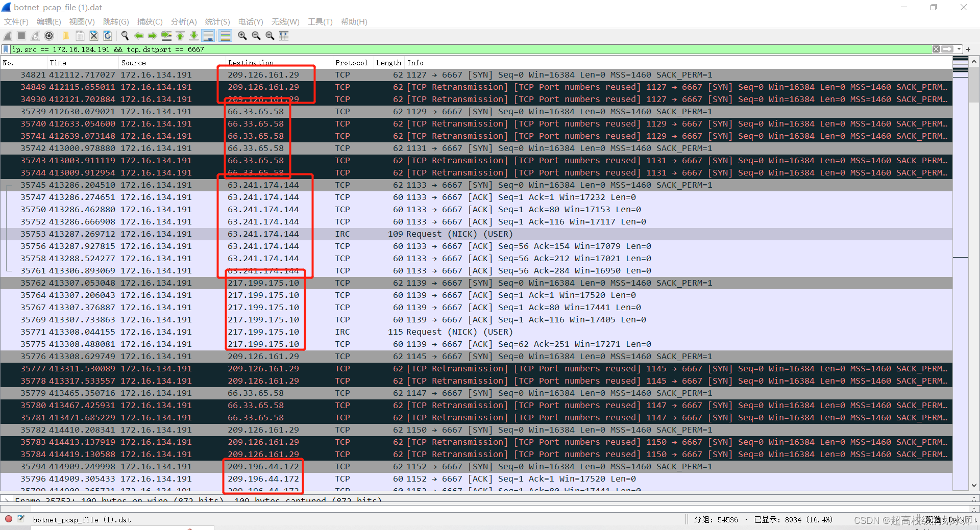The height and width of the screenshot is (530, 980).
Task: Select packet 35779 SYN to 66.33.65.58
Action: click(476, 393)
